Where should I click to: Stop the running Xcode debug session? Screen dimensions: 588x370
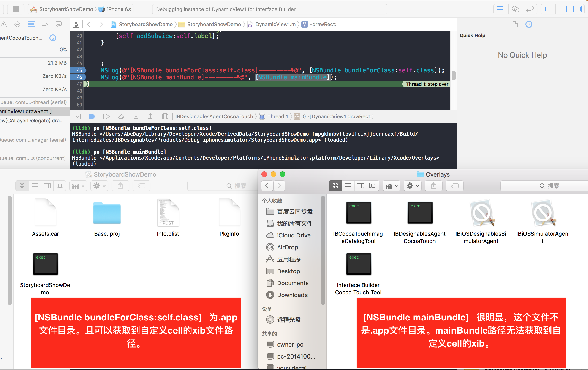coord(16,9)
